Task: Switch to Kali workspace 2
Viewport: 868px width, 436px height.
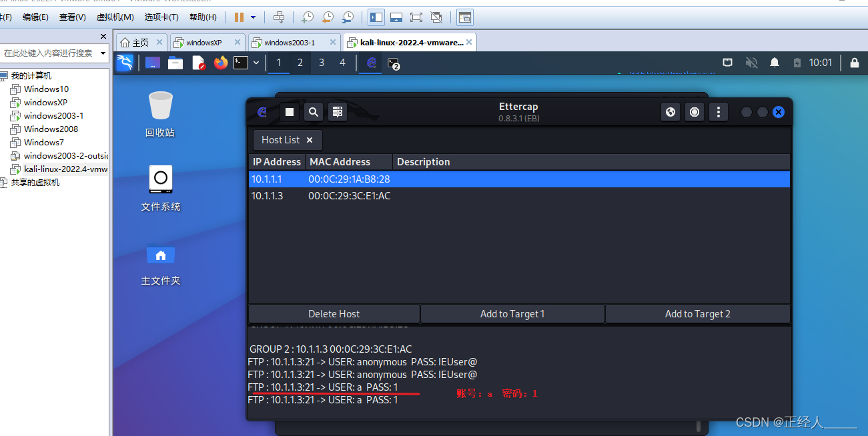Action: coord(300,63)
